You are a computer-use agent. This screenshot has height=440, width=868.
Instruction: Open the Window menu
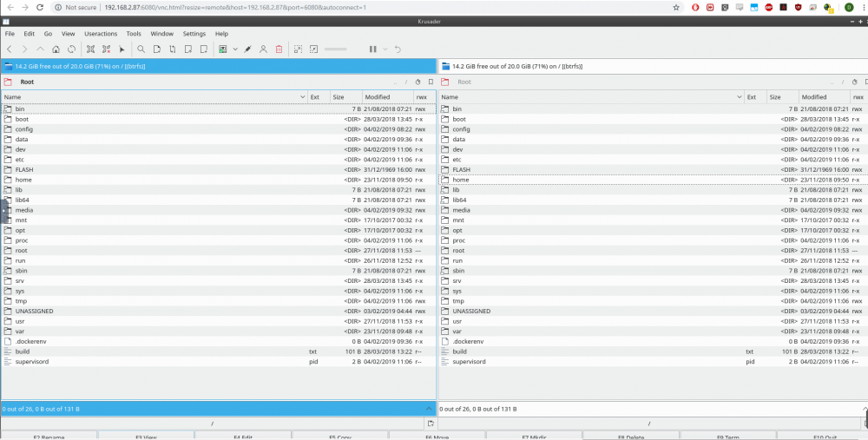pos(162,34)
